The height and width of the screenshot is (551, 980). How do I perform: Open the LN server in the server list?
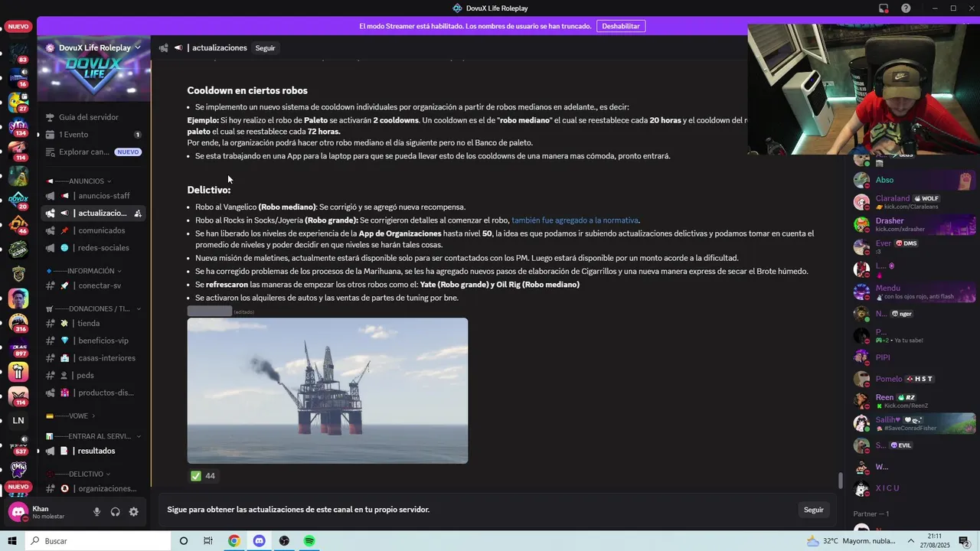coord(18,420)
